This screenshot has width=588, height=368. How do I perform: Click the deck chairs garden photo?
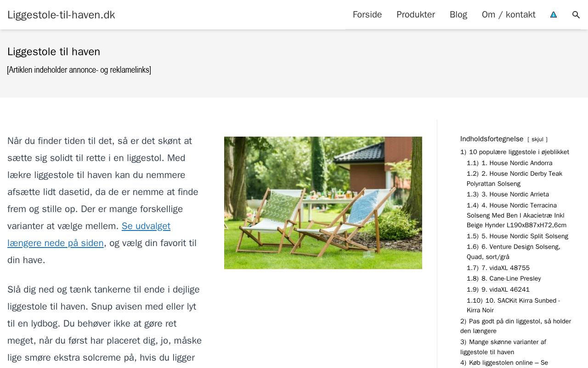[x=323, y=203]
